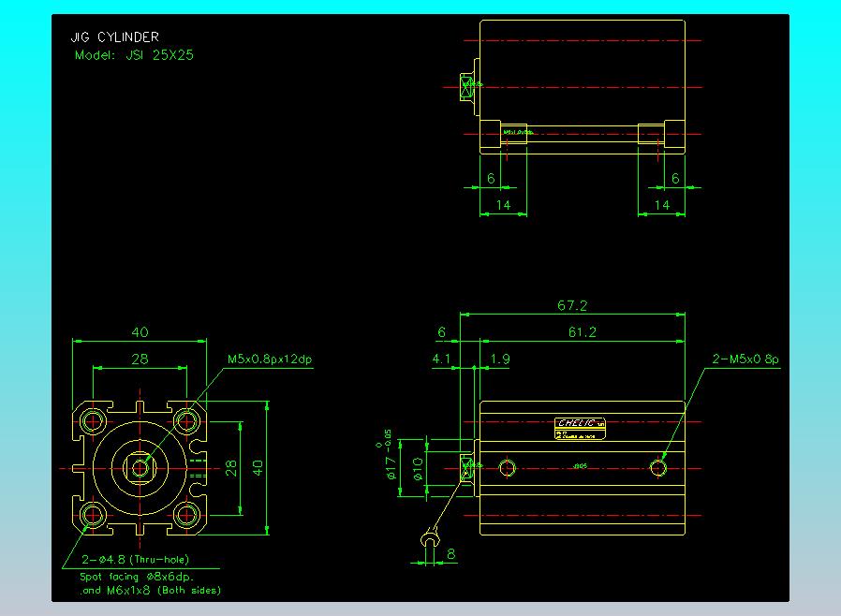
Task: Select the vertical 40 height dimension
Action: coord(258,467)
